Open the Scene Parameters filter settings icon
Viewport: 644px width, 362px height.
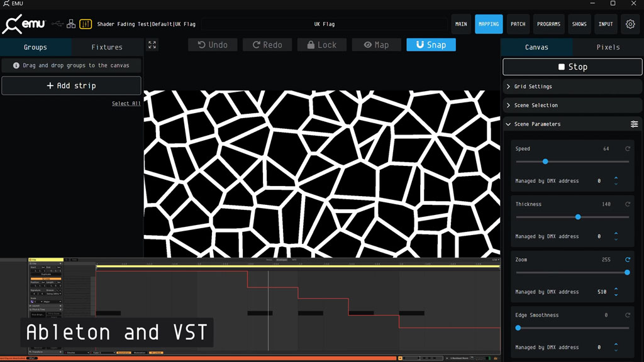[x=634, y=124]
